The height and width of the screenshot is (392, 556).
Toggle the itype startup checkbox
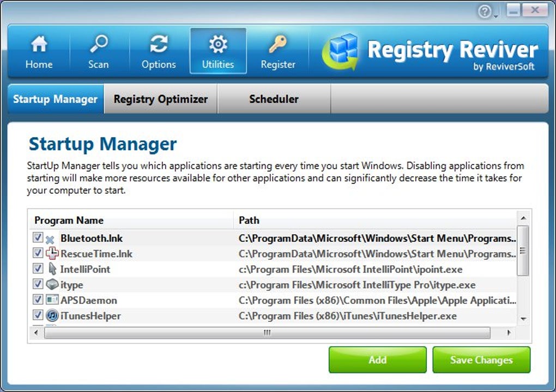38,284
